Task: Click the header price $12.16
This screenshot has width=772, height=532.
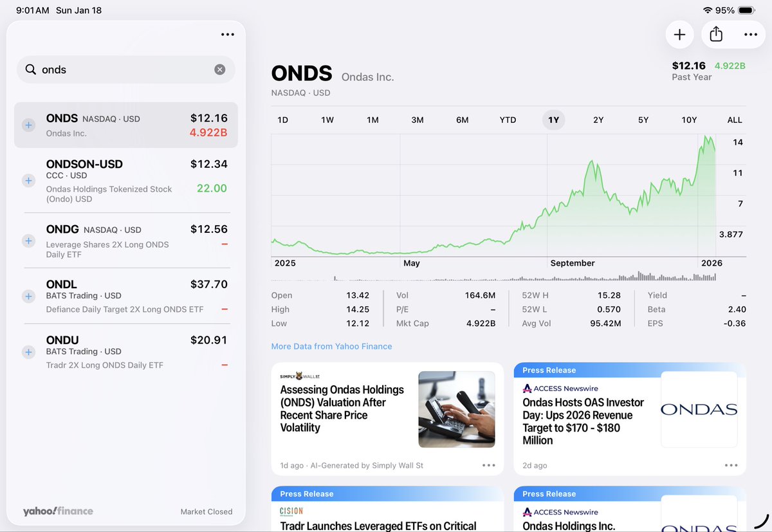Action: point(688,66)
